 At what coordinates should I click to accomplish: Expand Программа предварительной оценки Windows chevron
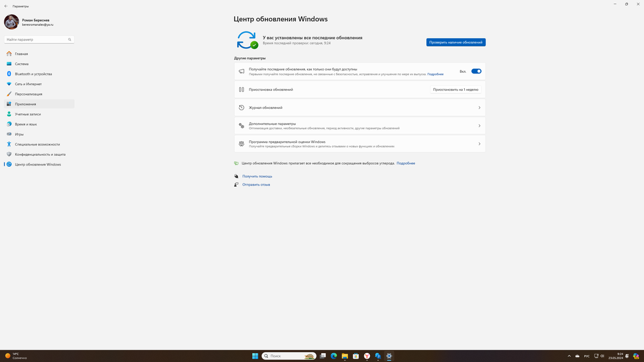(480, 144)
